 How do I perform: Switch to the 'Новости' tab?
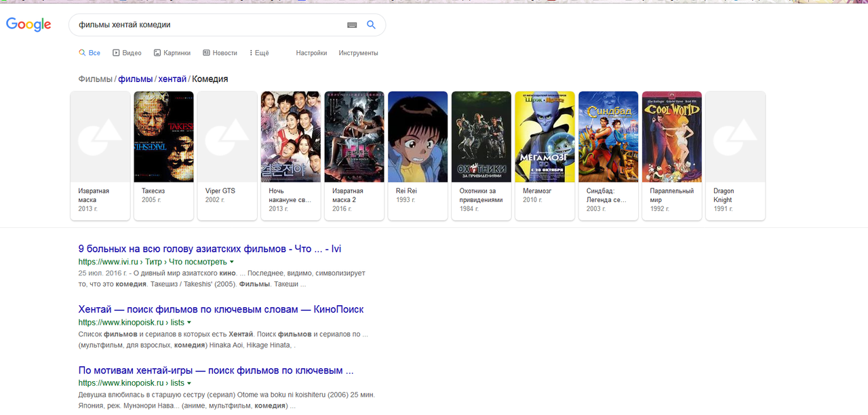220,53
